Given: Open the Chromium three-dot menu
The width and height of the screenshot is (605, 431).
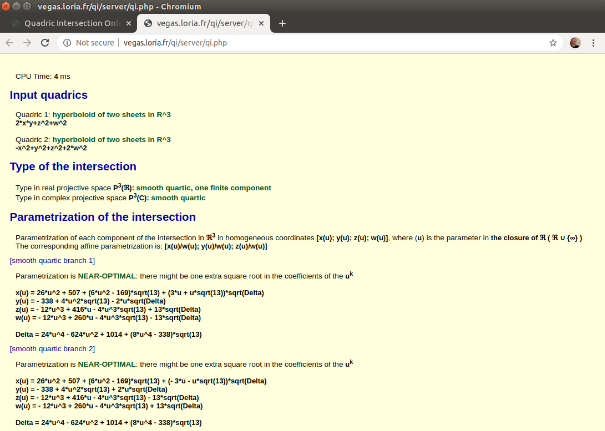Looking at the screenshot, I should tap(595, 43).
